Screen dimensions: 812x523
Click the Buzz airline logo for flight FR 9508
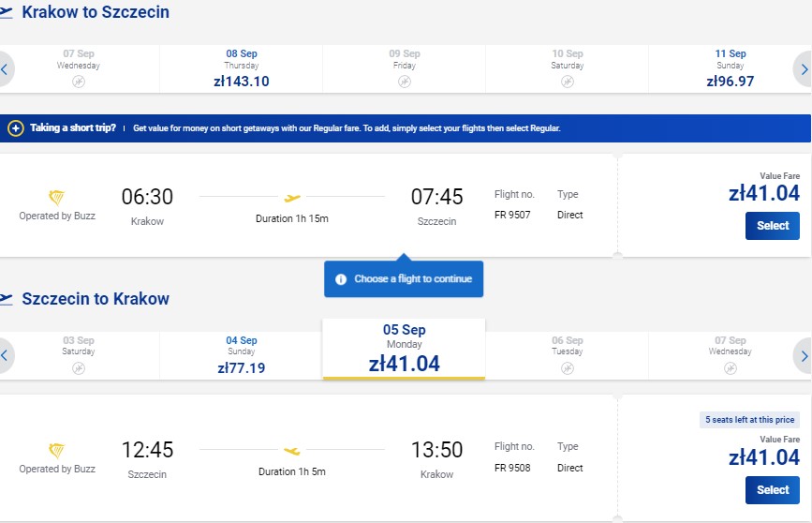pos(56,451)
